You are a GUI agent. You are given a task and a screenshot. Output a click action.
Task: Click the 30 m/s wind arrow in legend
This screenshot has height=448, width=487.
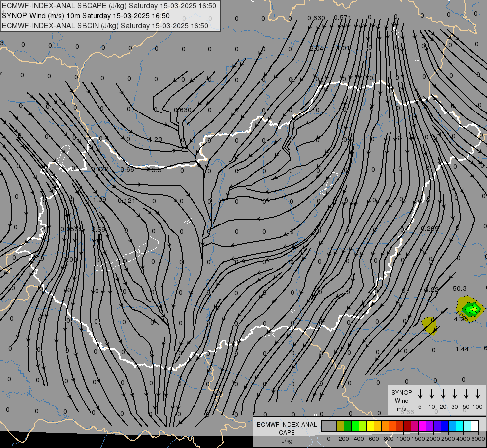[x=454, y=394]
